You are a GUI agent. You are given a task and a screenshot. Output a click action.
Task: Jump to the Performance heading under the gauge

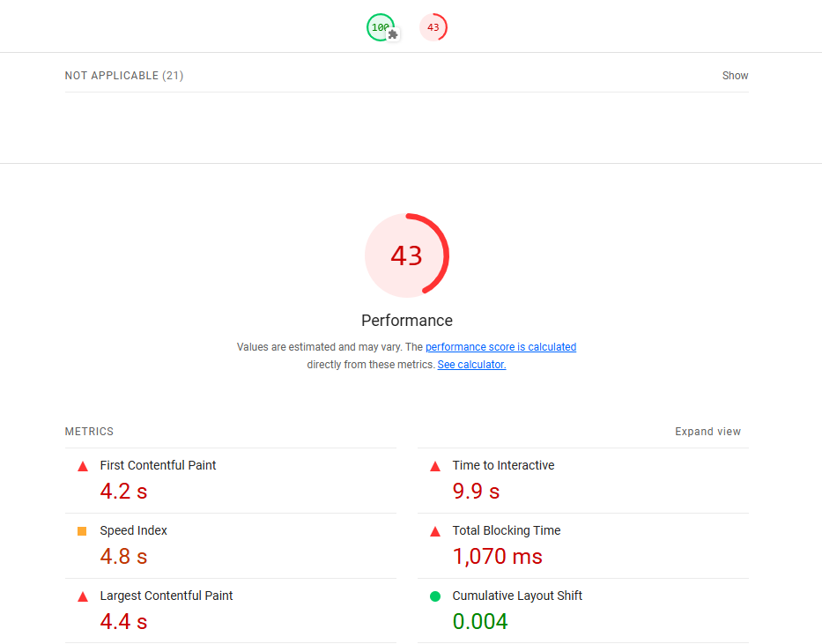coord(407,321)
